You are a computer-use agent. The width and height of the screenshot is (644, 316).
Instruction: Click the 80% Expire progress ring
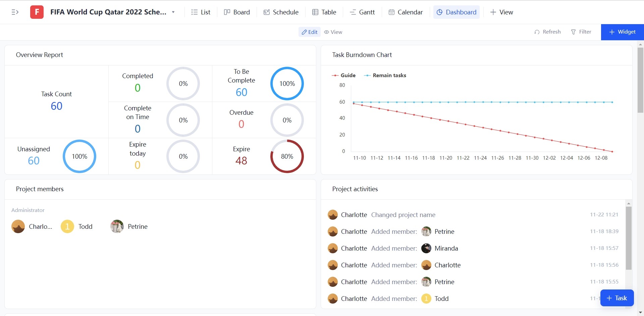287,156
